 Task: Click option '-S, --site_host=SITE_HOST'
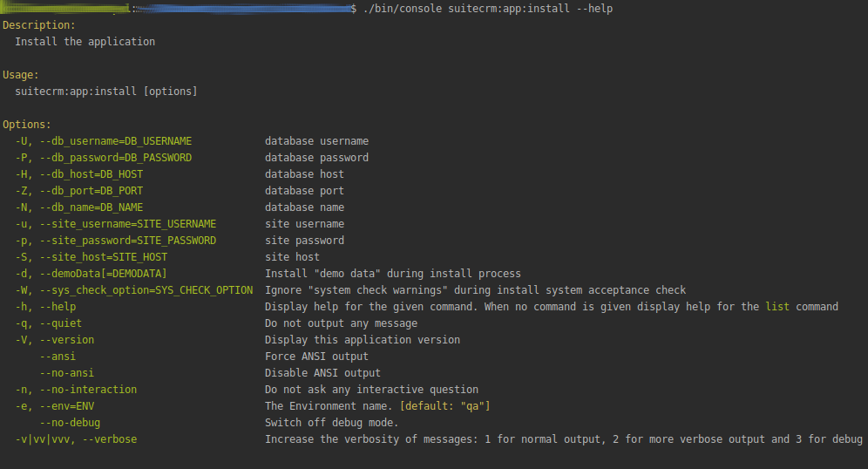92,257
